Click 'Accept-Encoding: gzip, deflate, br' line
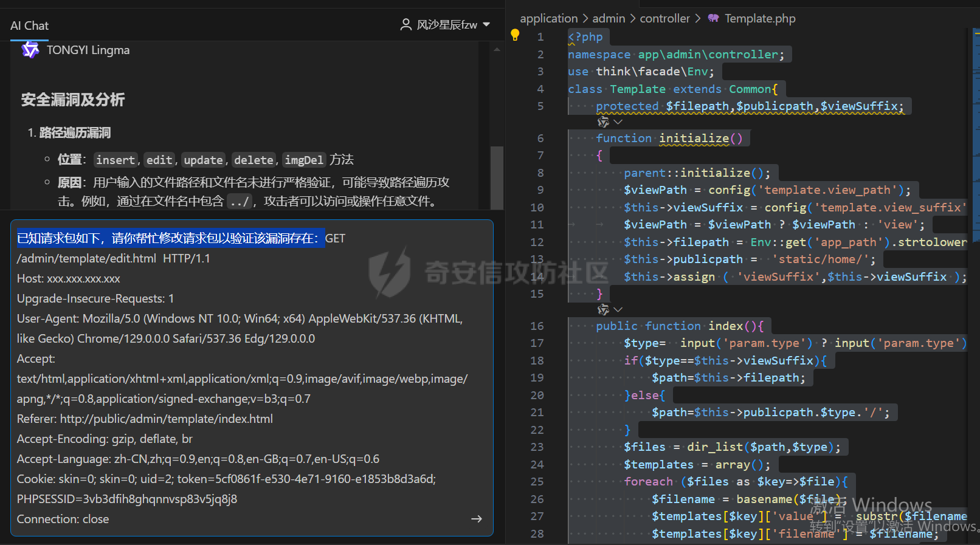Image resolution: width=980 pixels, height=545 pixels. [x=105, y=439]
